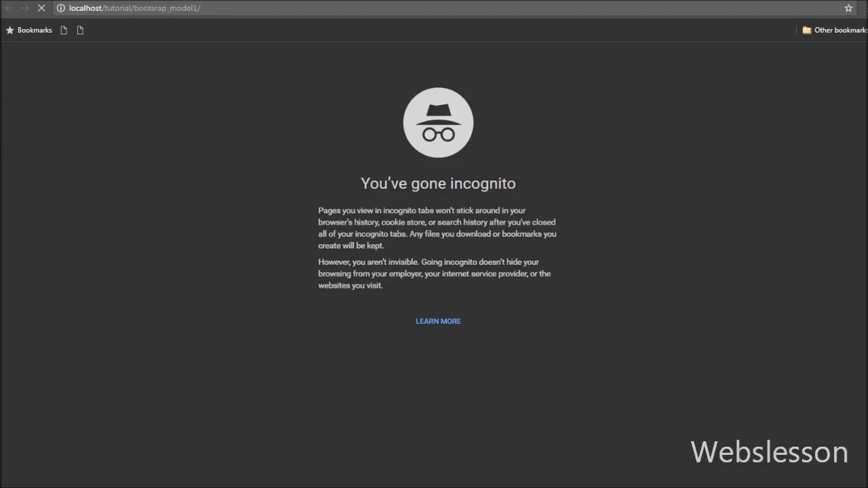Click the browser back arrow
868x488 pixels.
[9, 8]
